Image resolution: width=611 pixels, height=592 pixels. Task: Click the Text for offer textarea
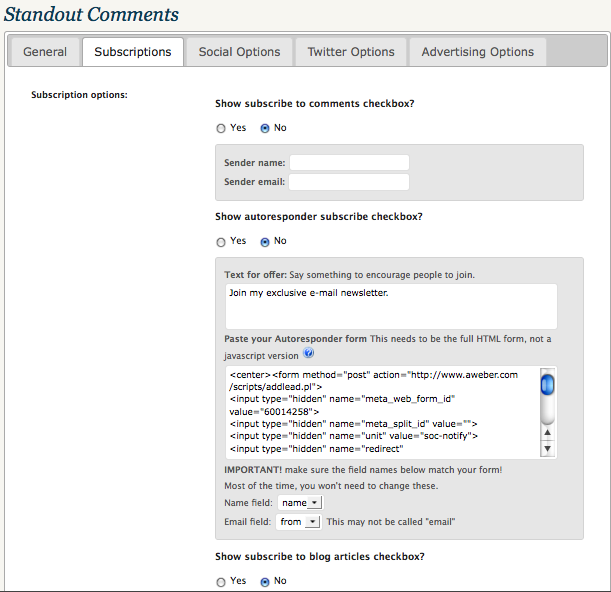391,306
